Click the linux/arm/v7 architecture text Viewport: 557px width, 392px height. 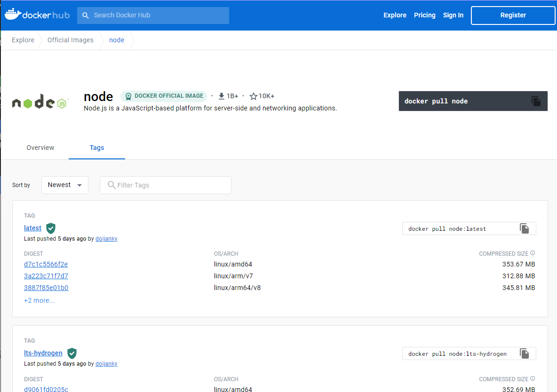coord(233,276)
